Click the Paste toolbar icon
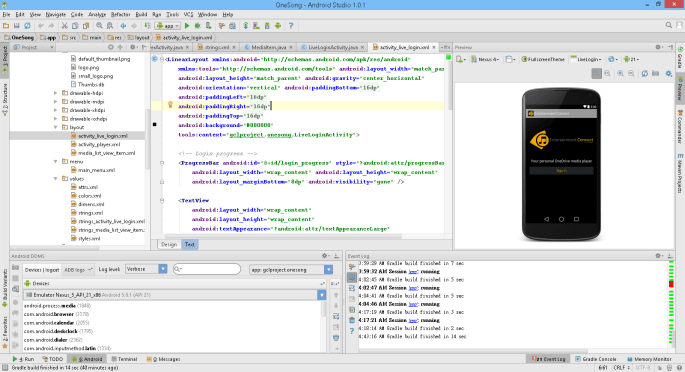The height and width of the screenshot is (372, 685). tap(86, 26)
